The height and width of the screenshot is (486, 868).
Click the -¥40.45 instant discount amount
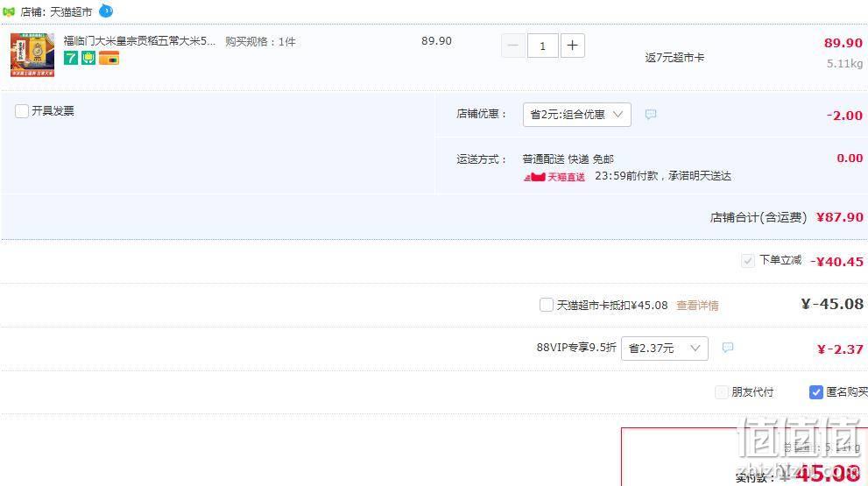pyautogui.click(x=836, y=261)
